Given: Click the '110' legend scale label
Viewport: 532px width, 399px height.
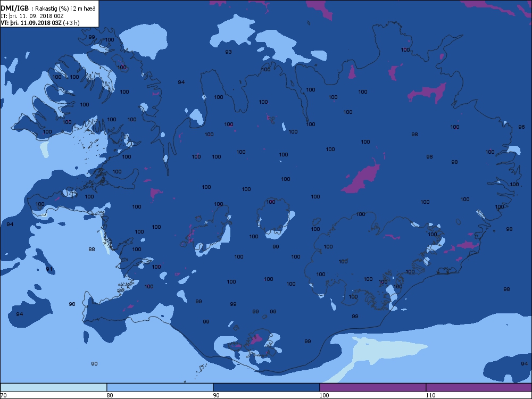Looking at the screenshot, I should [430, 395].
